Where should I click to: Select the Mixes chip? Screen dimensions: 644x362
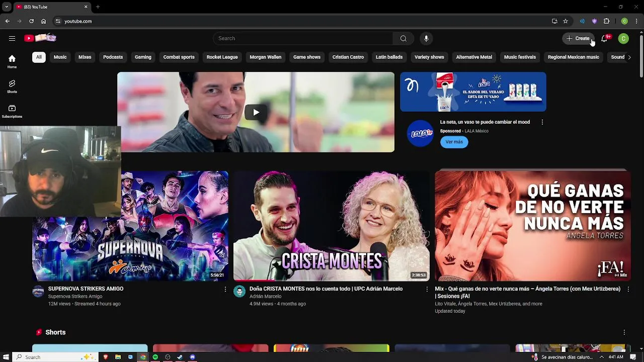tap(85, 57)
